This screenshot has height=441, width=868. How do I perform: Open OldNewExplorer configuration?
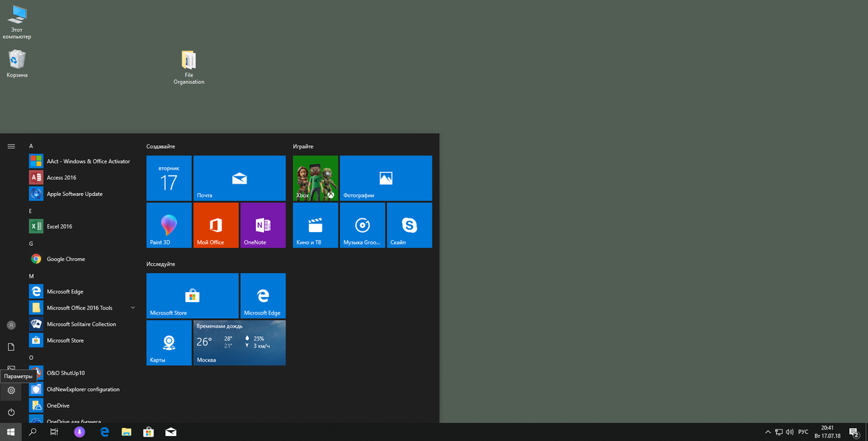tap(83, 389)
